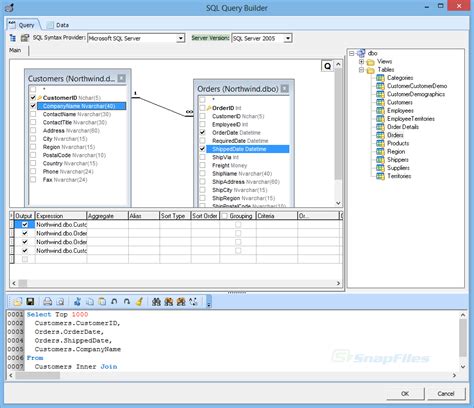
Task: Switch to the Data tab
Action: (58, 25)
